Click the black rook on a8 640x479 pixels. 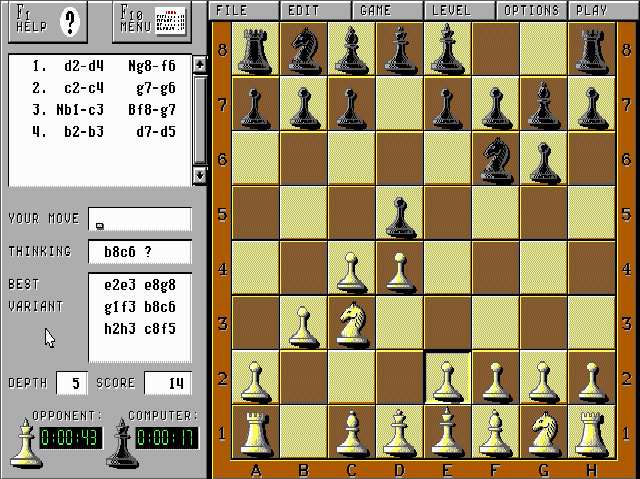point(256,49)
